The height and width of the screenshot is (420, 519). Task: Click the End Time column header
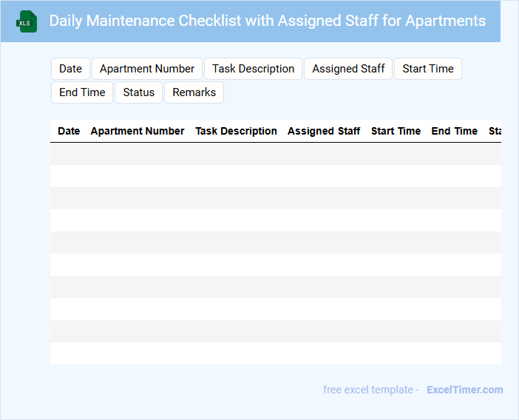pos(454,131)
